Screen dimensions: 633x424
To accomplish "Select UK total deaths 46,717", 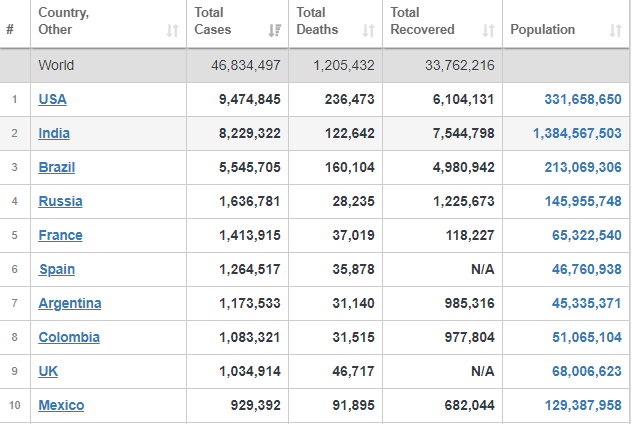I will (x=354, y=371).
